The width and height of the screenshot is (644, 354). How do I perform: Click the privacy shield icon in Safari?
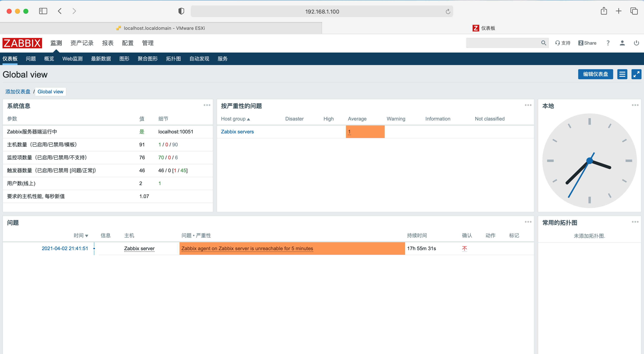pyautogui.click(x=181, y=11)
